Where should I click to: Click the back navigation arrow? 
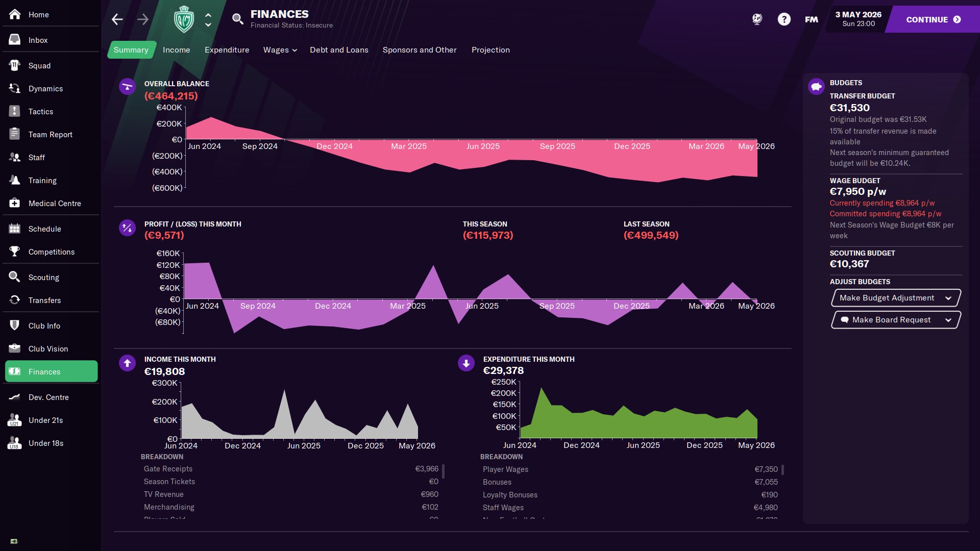point(117,19)
